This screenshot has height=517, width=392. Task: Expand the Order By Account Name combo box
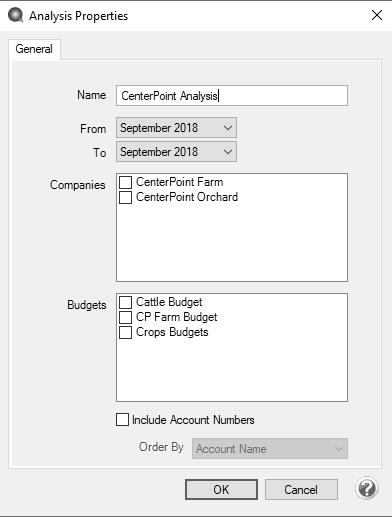click(x=270, y=449)
